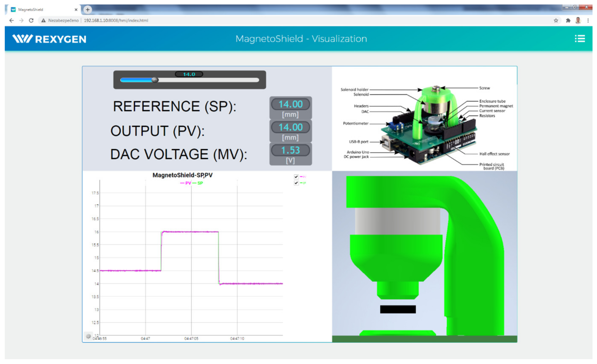Screen dimensions: 597x364
Task: Click the setpoint slider handle
Action: pos(155,80)
